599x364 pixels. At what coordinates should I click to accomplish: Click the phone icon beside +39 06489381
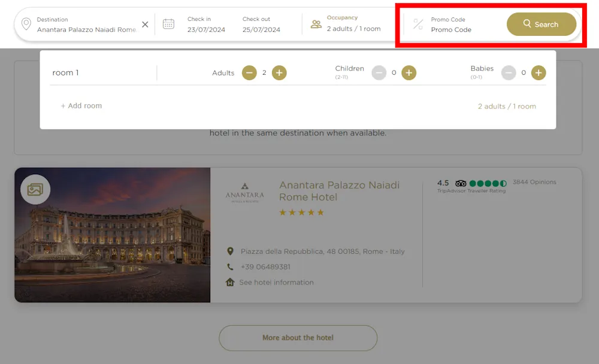click(231, 268)
